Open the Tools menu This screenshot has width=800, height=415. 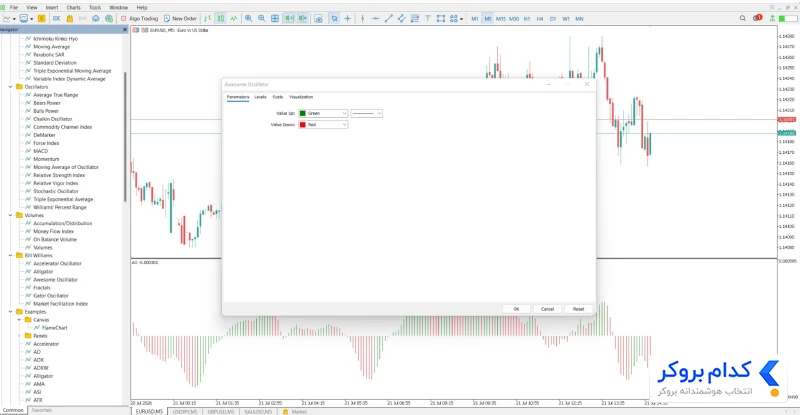coord(95,8)
